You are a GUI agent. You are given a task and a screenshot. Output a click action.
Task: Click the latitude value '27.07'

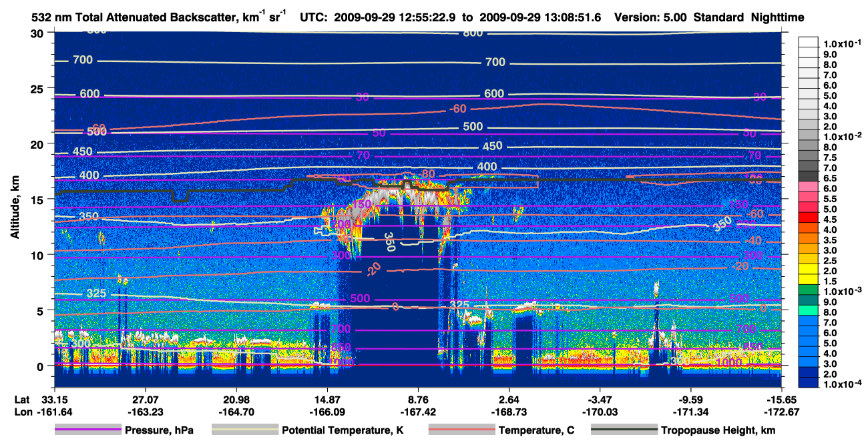tap(145, 399)
